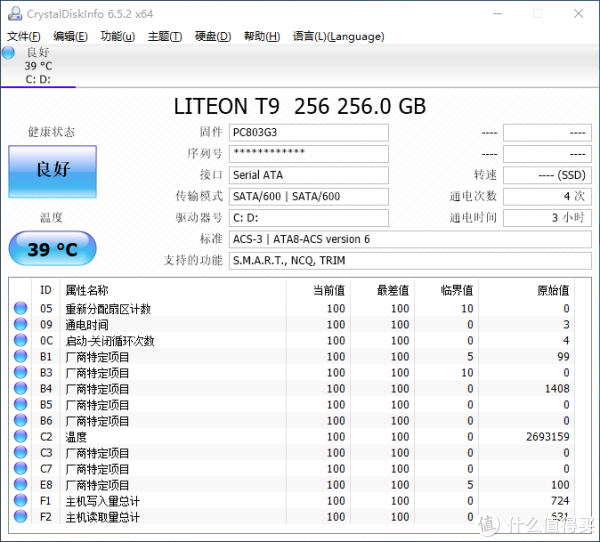
Task: Click status orb for row F1 主机写入量总计
Action: tap(21, 501)
